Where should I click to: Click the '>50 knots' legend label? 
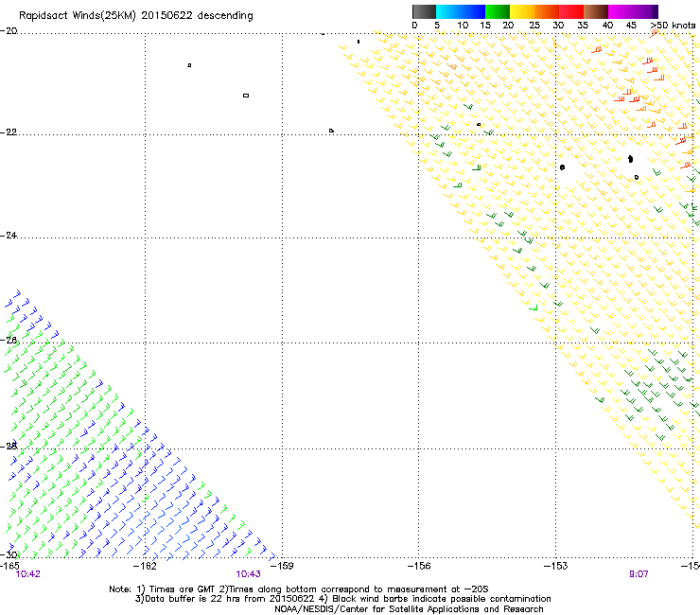(x=673, y=26)
